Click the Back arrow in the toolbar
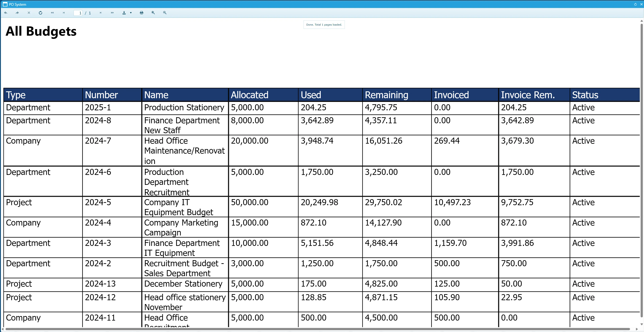 (6, 13)
